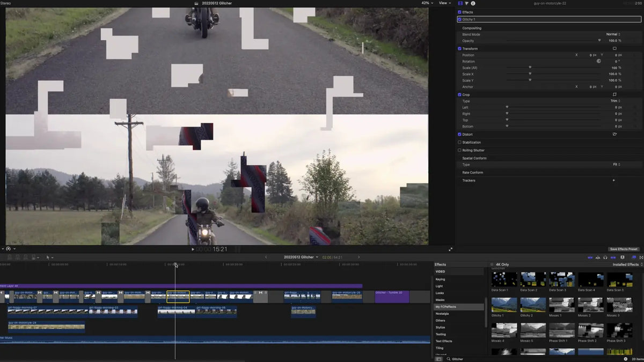Choose the Data Scan 1 effect thumbnail
644x362 pixels.
pos(504,279)
